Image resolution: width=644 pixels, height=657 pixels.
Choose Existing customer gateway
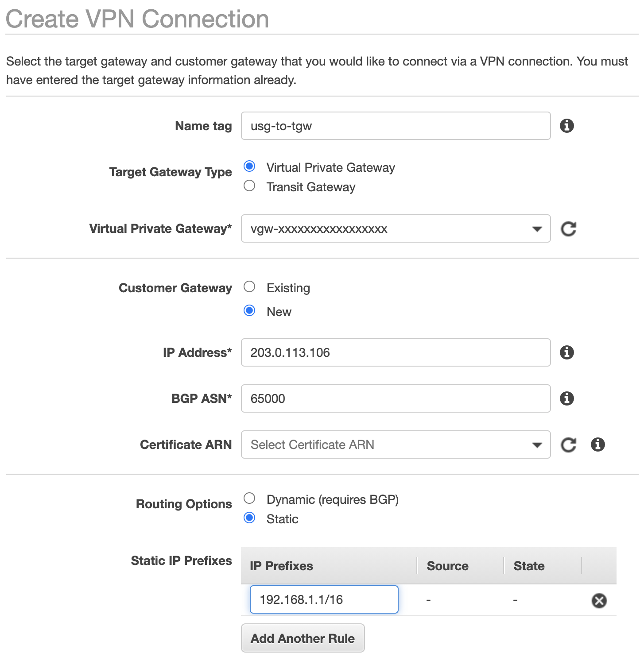pyautogui.click(x=249, y=286)
